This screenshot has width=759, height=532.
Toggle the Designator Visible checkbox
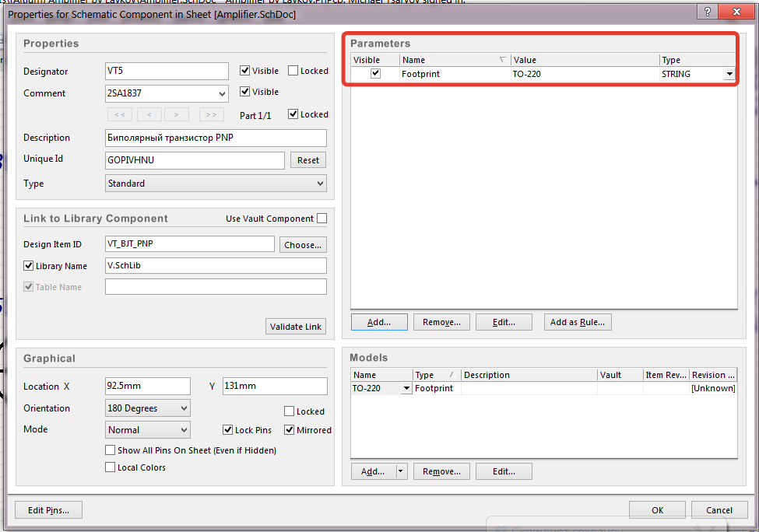click(x=245, y=71)
